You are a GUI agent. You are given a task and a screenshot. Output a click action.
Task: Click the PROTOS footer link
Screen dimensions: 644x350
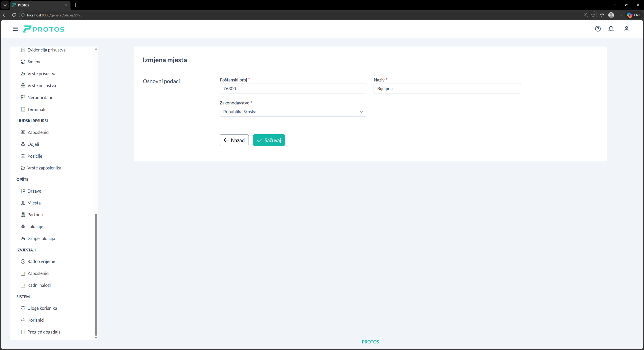[370, 342]
